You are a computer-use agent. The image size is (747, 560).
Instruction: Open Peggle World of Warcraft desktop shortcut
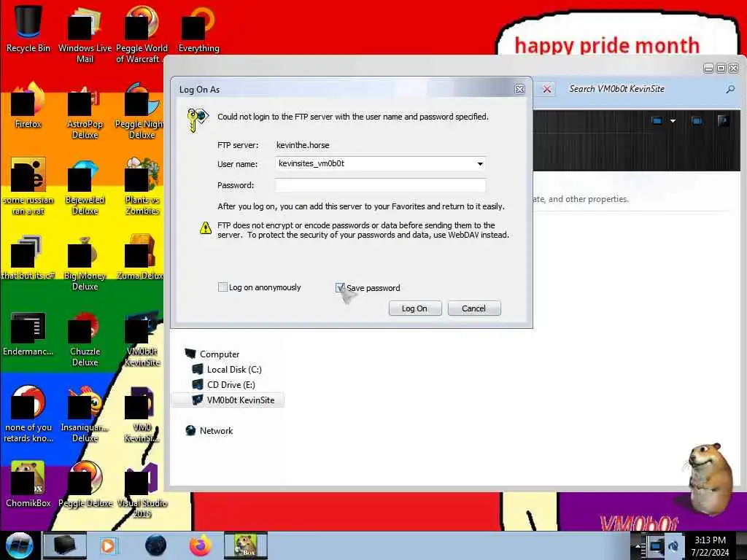pyautogui.click(x=142, y=34)
